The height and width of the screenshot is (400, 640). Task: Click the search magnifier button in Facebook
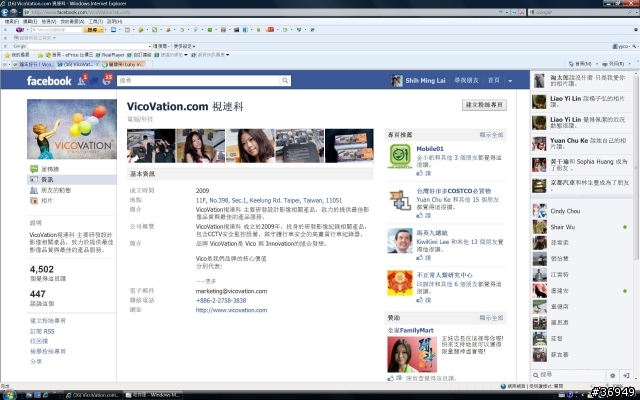[285, 80]
